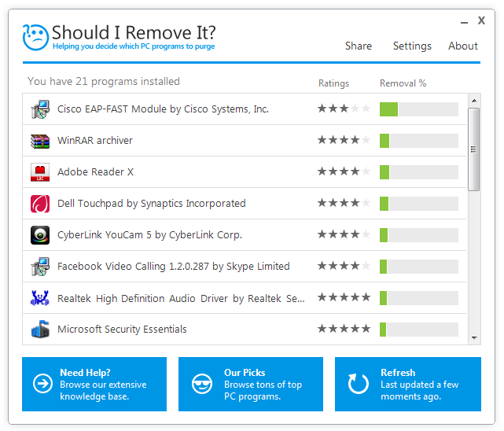Click the 'Should I Remove It?' title text
Viewport: 504px width, 431px height.
[134, 33]
